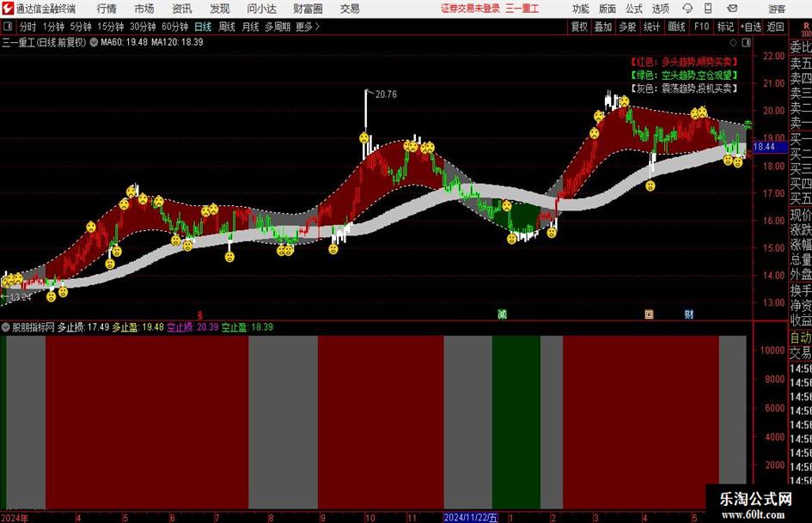Activate the 画线 drawing tool
812x523 pixels.
tap(676, 27)
